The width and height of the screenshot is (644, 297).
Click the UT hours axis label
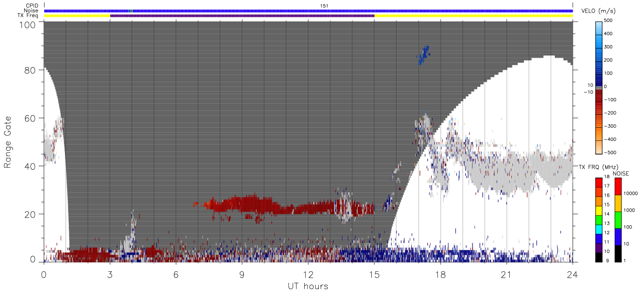[x=308, y=286]
